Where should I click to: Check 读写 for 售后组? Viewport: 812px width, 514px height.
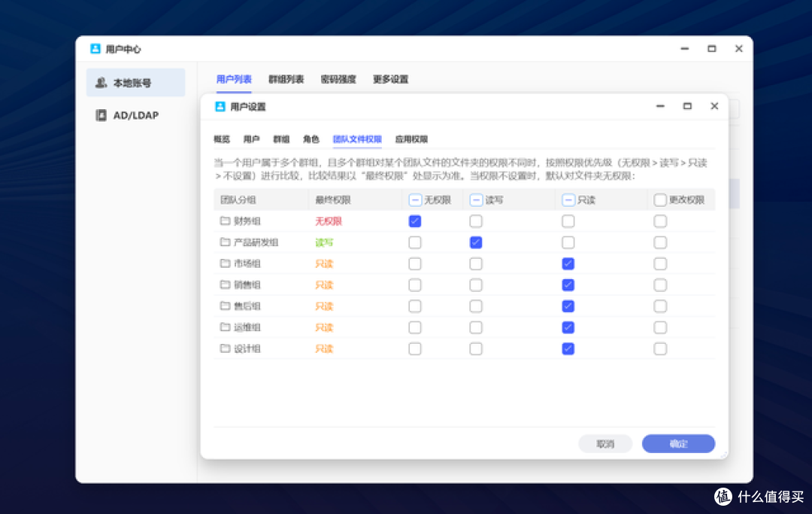pos(476,306)
